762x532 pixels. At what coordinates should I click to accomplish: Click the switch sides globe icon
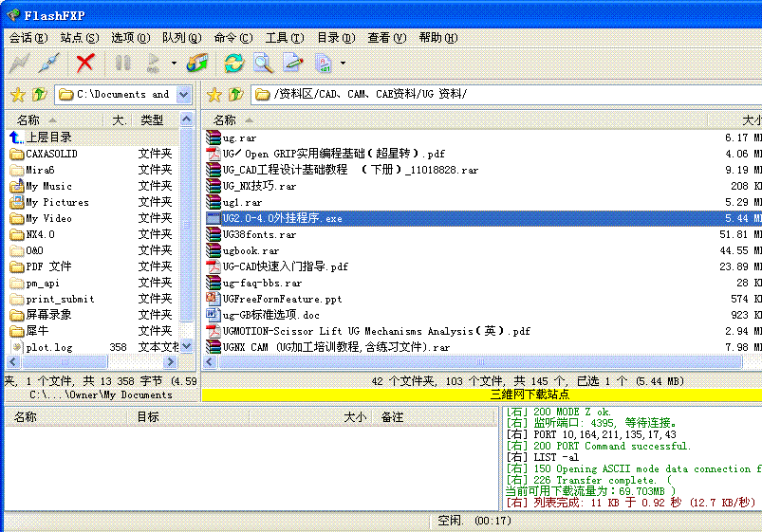click(x=197, y=64)
